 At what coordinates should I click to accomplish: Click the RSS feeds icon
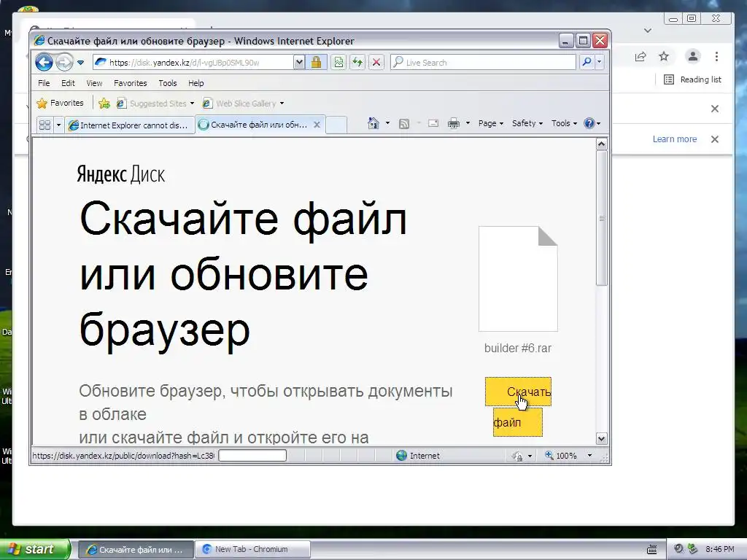click(x=404, y=124)
